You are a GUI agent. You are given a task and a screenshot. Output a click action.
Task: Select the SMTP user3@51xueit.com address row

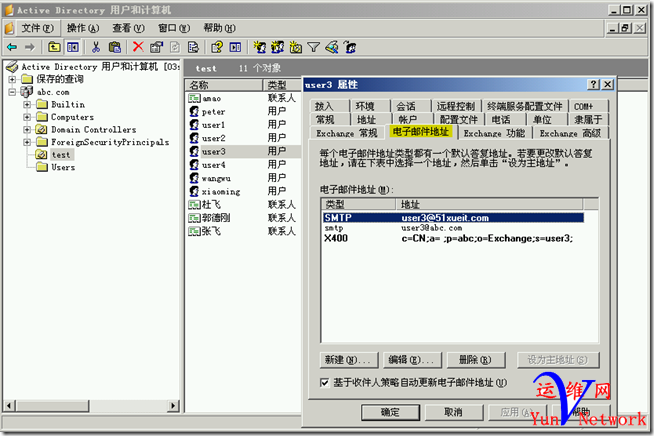coord(453,218)
